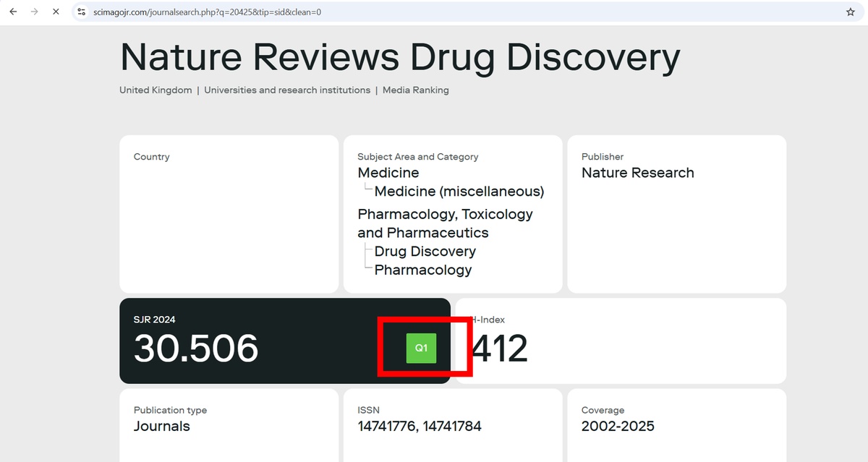This screenshot has width=868, height=462.
Task: Click the Nature Research publisher name
Action: point(637,173)
